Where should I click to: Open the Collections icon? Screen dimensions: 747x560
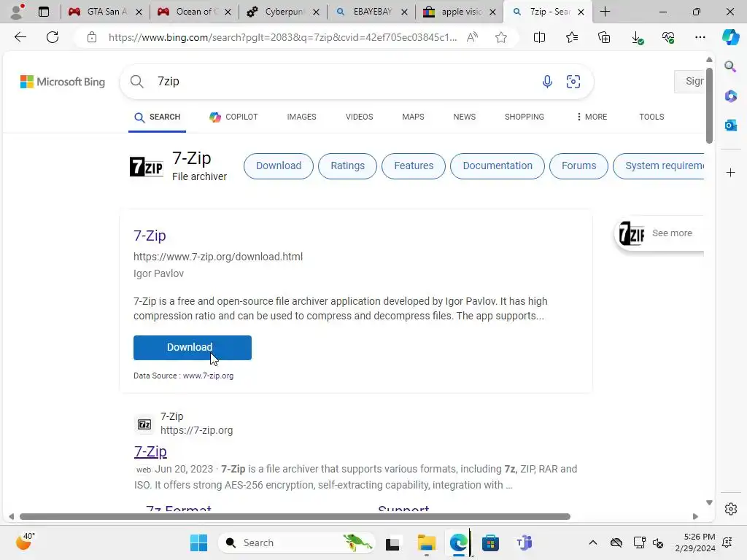[603, 37]
